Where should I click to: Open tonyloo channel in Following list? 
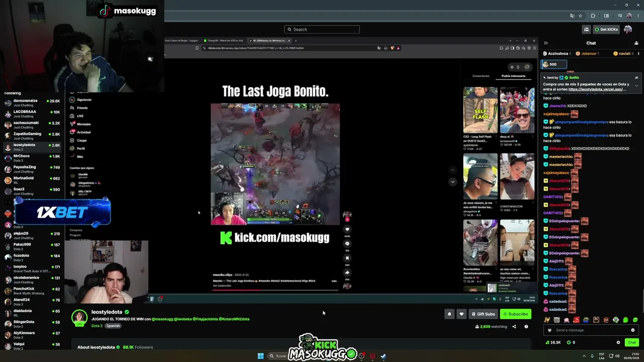(x=32, y=268)
